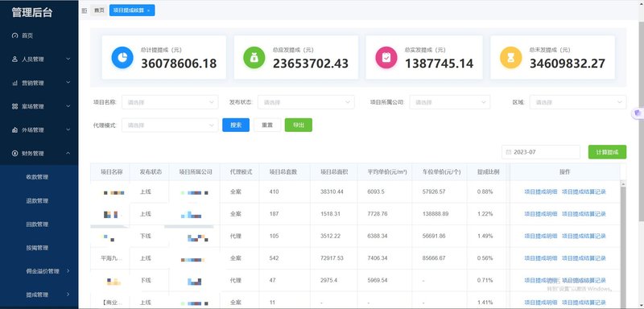Open 项目提成明细 for the 平海九 row
Image resolution: width=644 pixels, height=309 pixels.
click(540, 258)
